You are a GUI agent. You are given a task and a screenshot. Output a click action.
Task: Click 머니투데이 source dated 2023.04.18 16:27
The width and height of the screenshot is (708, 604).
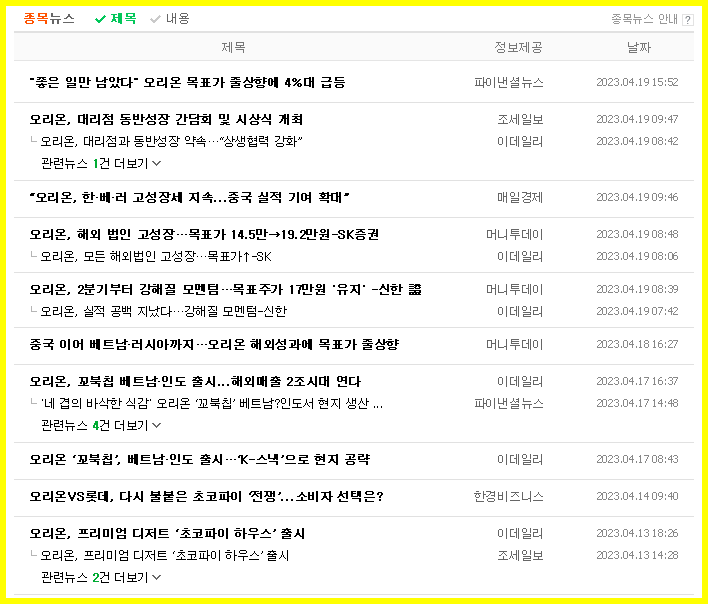point(515,345)
